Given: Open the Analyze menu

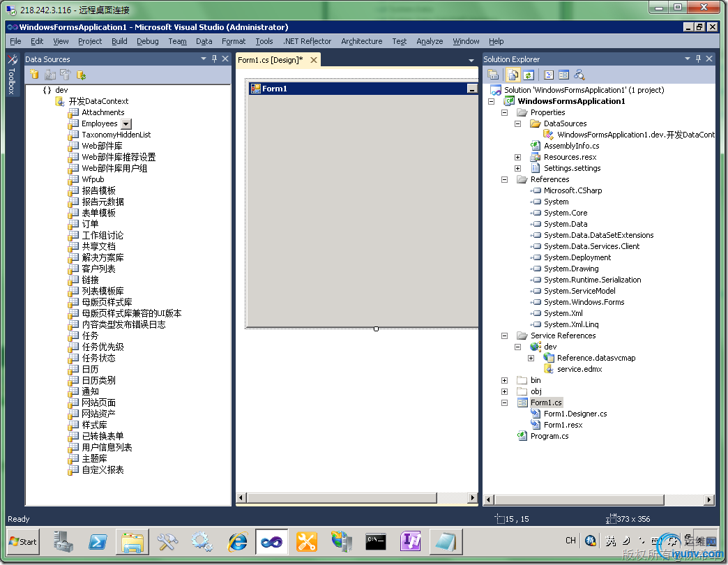Looking at the screenshot, I should click(x=430, y=41).
